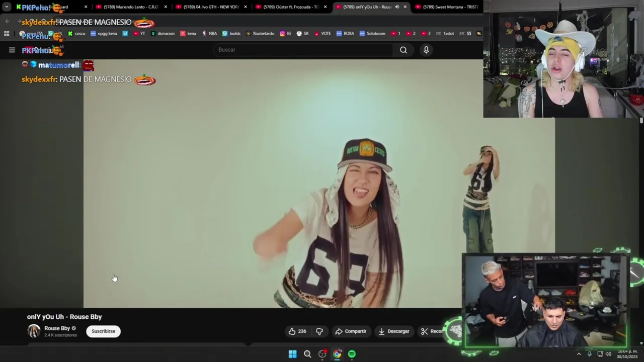
Task: Open the YT bookmark
Action: point(139,34)
